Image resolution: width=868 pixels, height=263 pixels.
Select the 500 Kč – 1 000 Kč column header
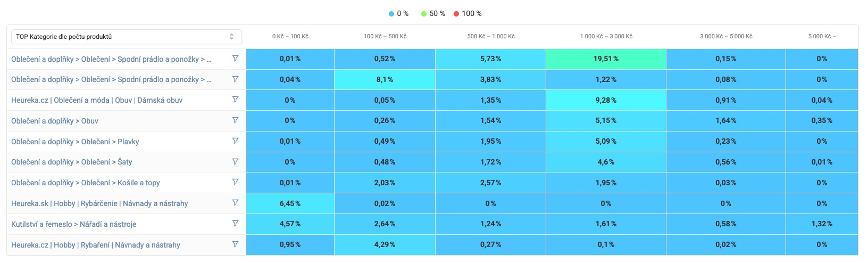[490, 37]
